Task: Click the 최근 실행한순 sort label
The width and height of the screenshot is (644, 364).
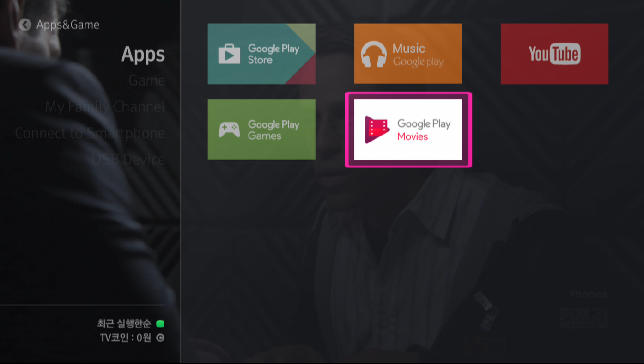Action: pos(124,323)
